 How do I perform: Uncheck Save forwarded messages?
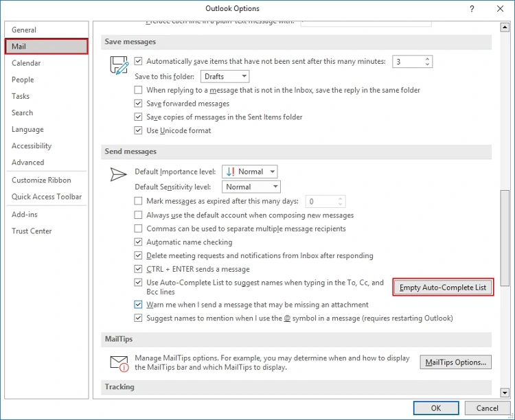pos(139,104)
